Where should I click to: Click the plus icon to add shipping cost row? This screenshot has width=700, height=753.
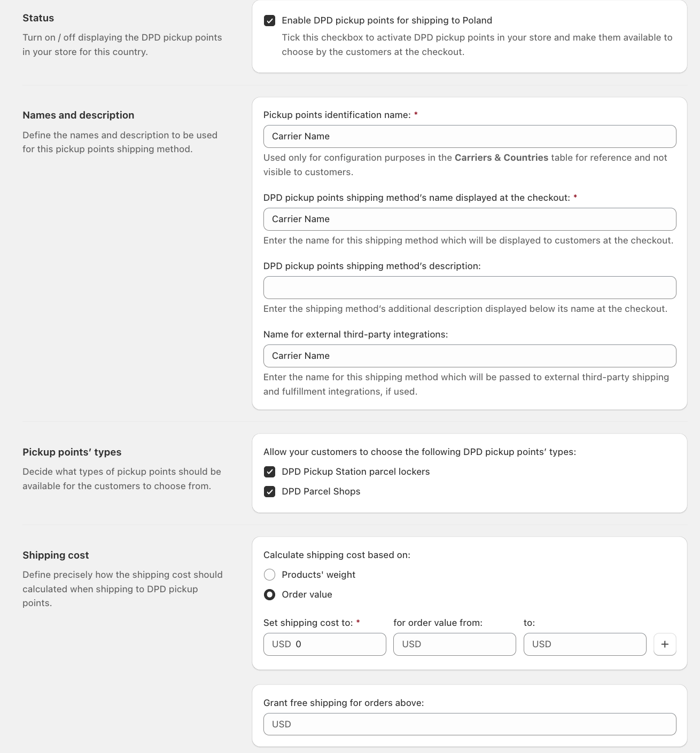tap(665, 644)
